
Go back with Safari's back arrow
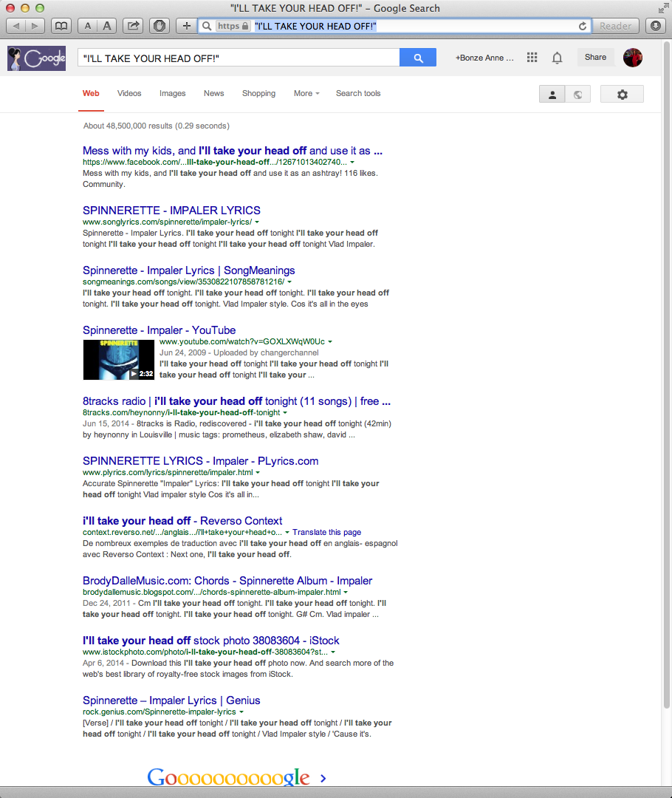[16, 26]
